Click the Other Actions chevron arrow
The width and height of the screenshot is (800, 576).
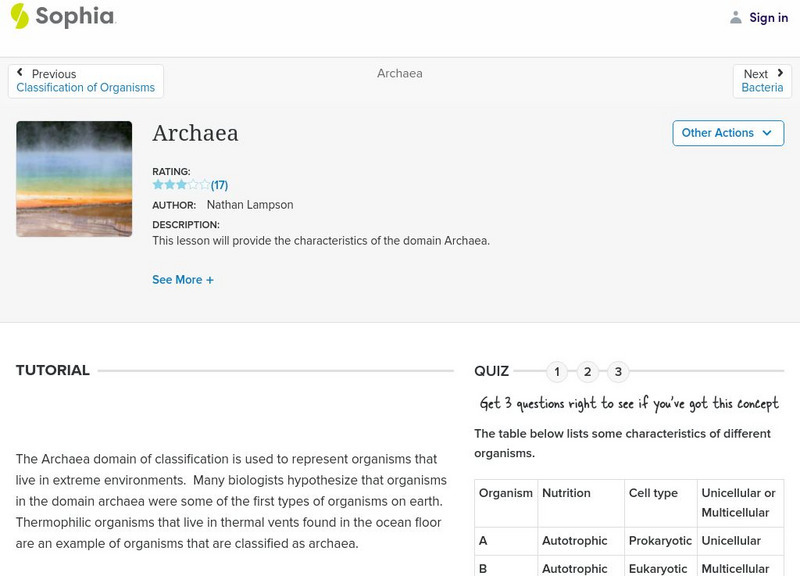tap(767, 133)
